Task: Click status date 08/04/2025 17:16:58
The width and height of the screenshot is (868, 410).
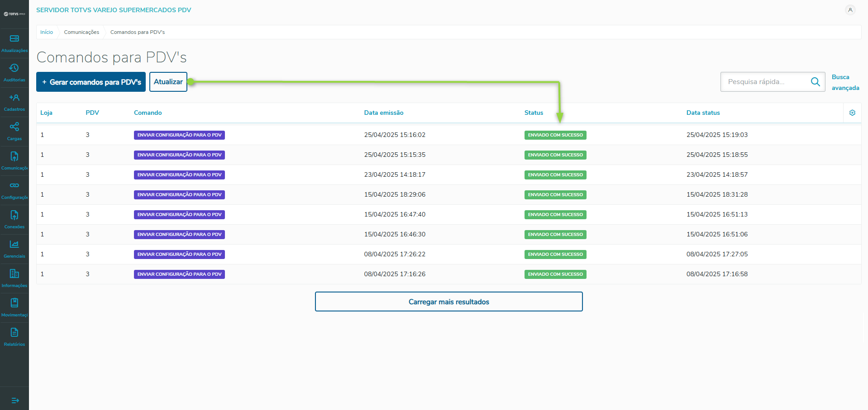Action: pos(717,274)
